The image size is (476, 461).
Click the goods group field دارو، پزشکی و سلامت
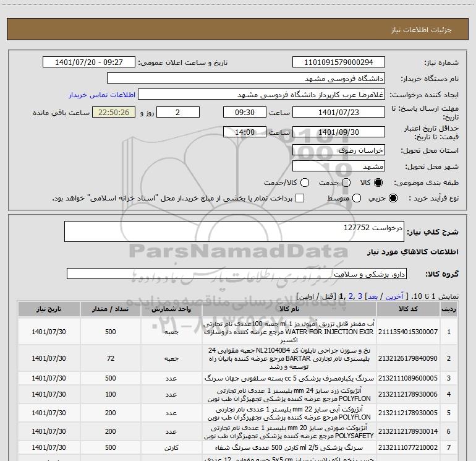[237, 274]
